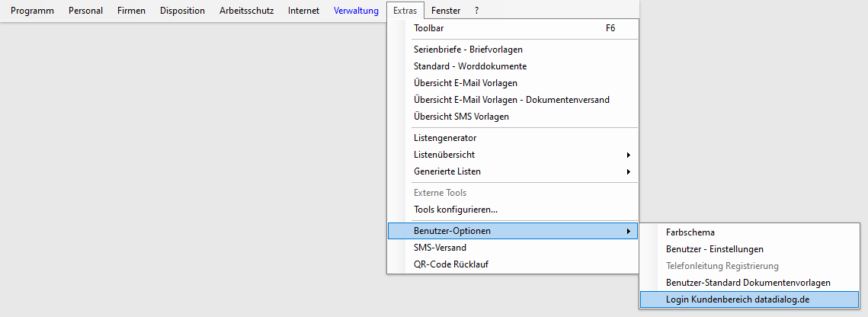Open the Arbeitsschutz menu

pos(246,11)
